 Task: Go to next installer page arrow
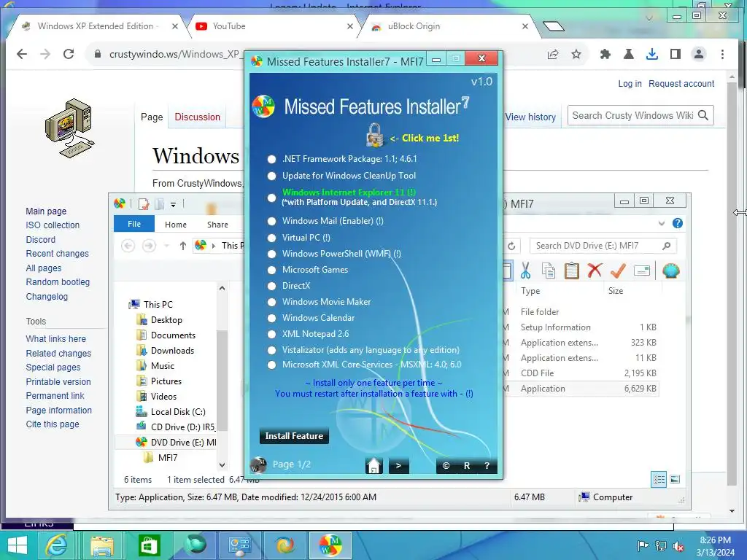399,466
